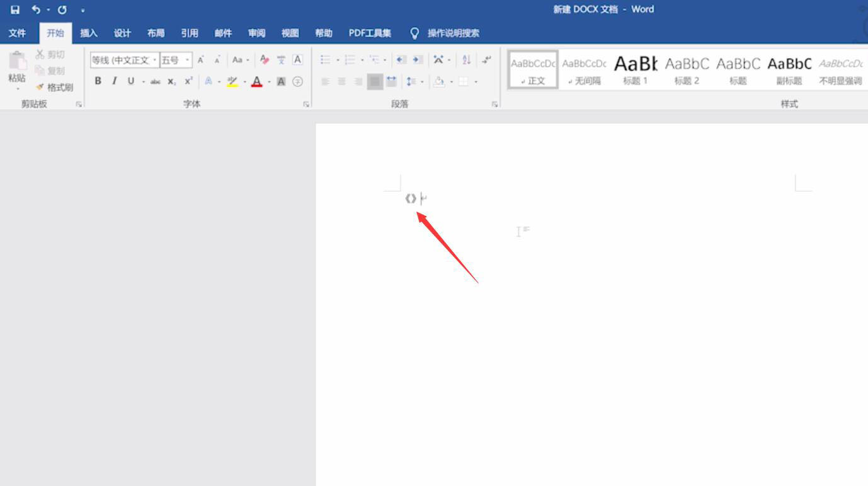Toggle superscript formatting
Image resolution: width=868 pixels, height=486 pixels.
(x=188, y=81)
